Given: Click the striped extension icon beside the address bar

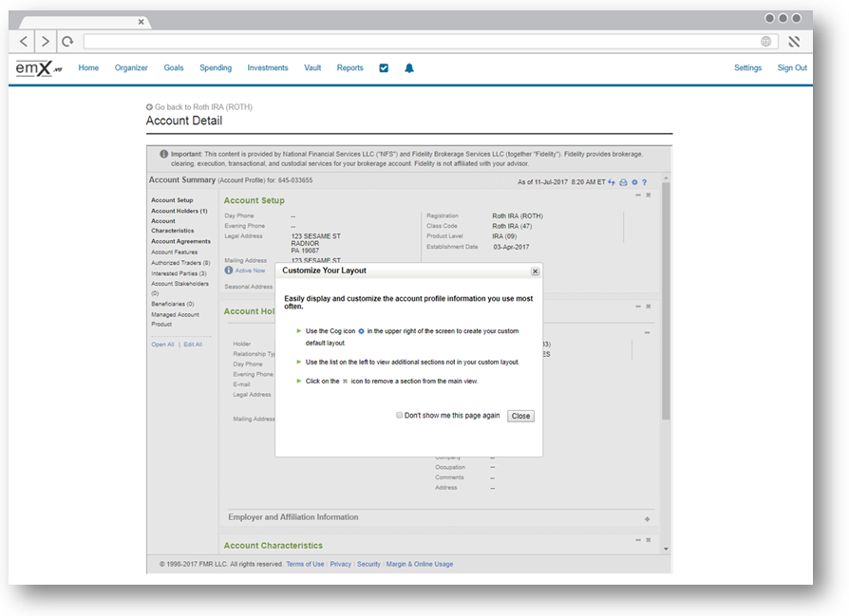Looking at the screenshot, I should tap(794, 41).
